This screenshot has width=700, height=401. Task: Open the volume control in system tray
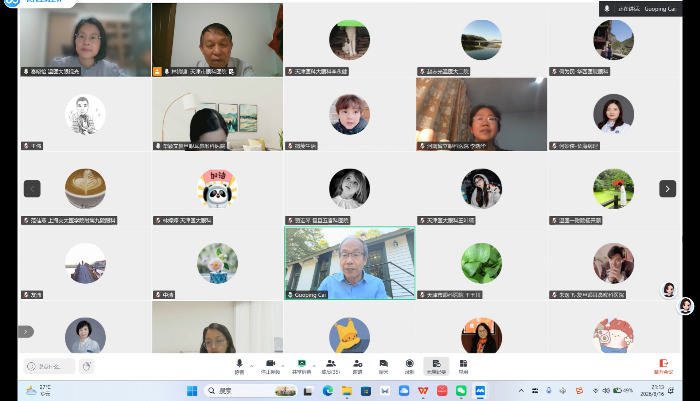(x=606, y=390)
